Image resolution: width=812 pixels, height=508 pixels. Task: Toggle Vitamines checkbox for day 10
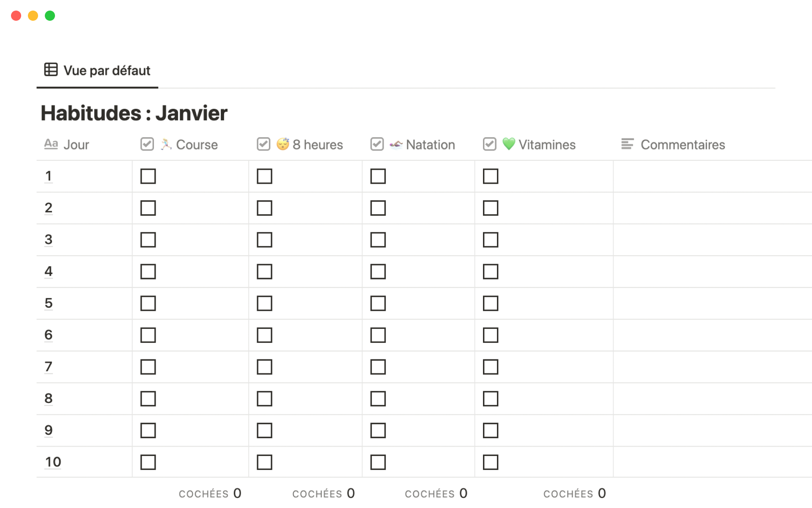click(491, 462)
